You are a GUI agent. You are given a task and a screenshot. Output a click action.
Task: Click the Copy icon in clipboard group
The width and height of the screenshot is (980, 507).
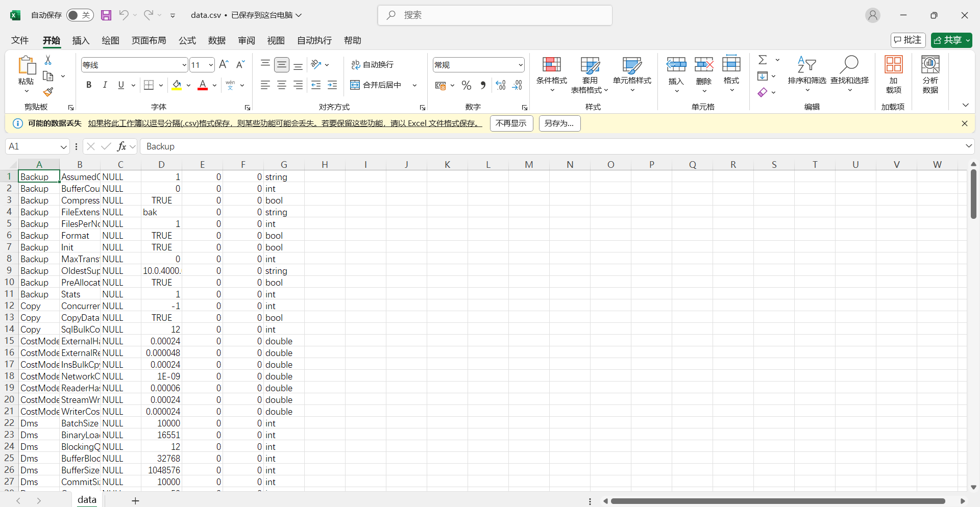[x=48, y=76]
